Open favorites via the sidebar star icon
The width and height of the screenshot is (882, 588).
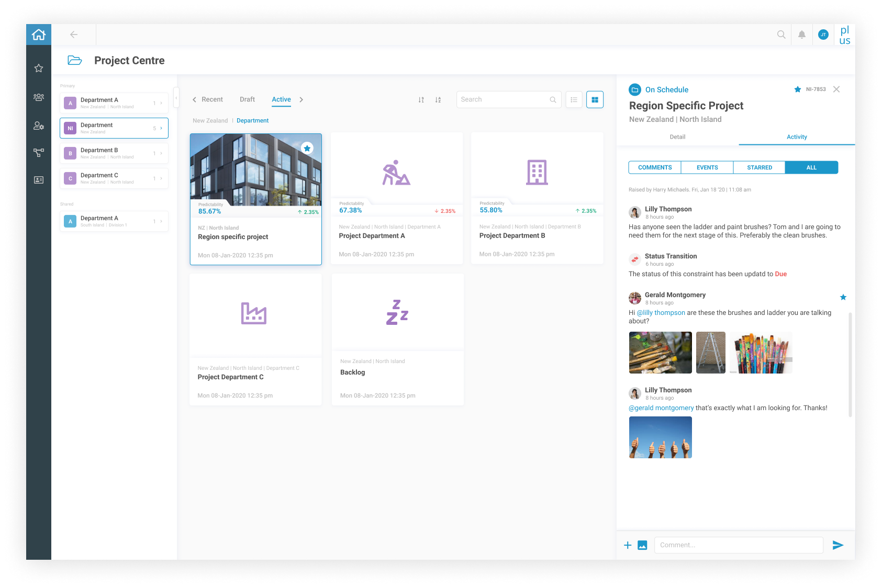[x=39, y=69]
